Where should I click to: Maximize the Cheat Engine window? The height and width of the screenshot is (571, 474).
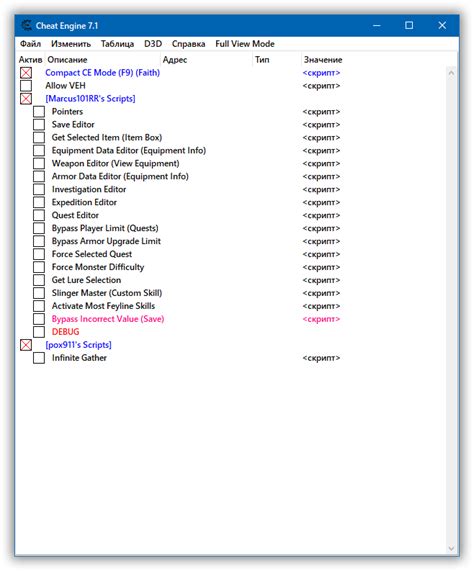[409, 25]
